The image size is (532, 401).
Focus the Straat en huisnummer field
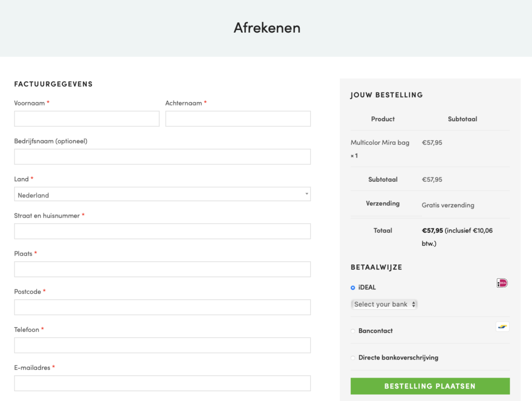coord(162,231)
